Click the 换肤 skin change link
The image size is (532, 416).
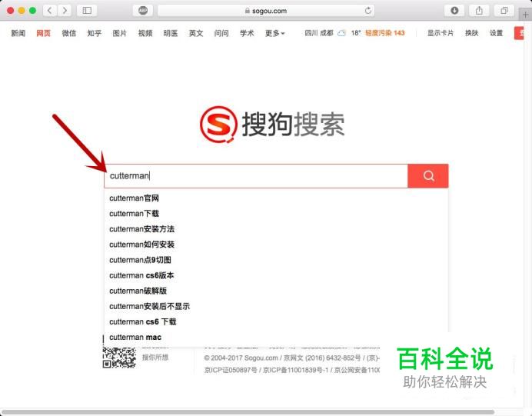click(471, 33)
